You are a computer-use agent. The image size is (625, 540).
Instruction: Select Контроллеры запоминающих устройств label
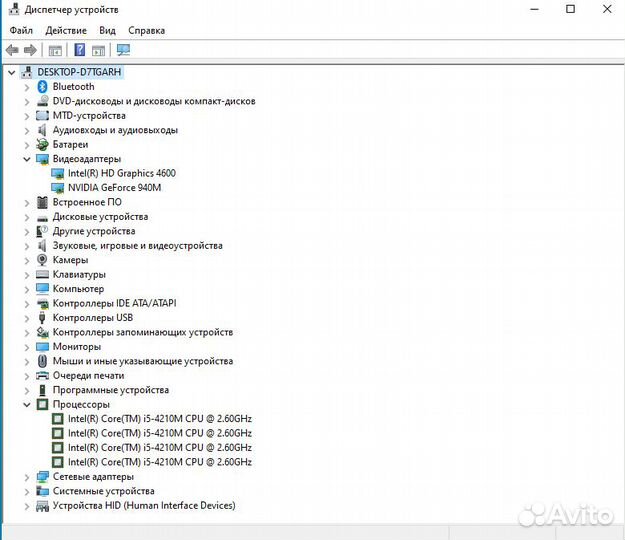(x=143, y=332)
